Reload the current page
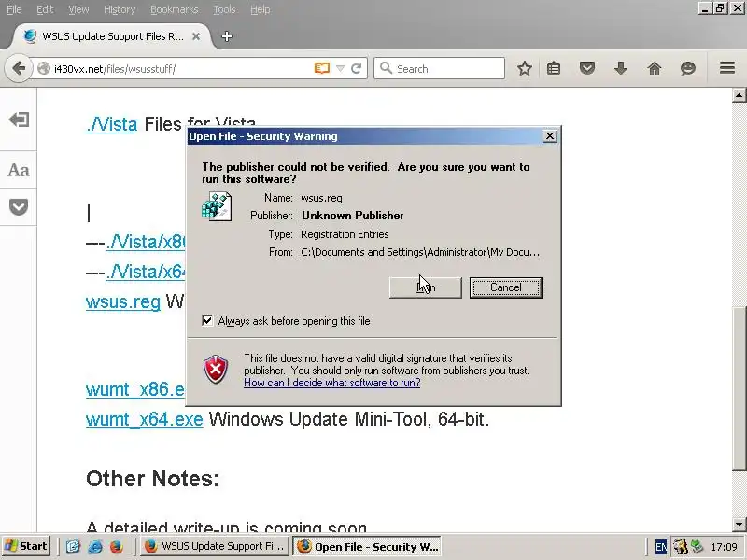Screen dimensions: 747x560 [356, 68]
